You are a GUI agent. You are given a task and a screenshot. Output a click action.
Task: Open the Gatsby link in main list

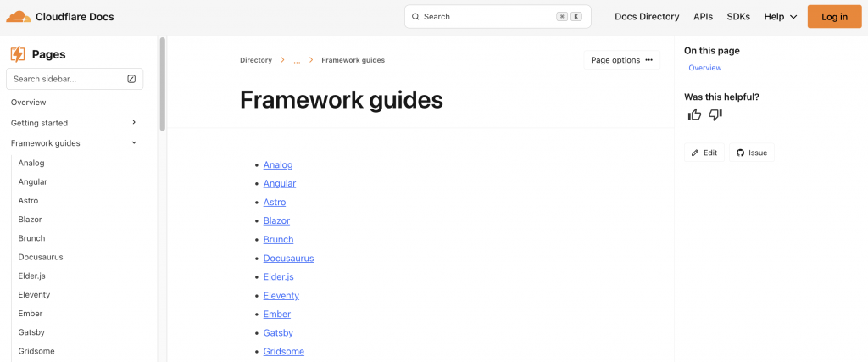pos(278,332)
